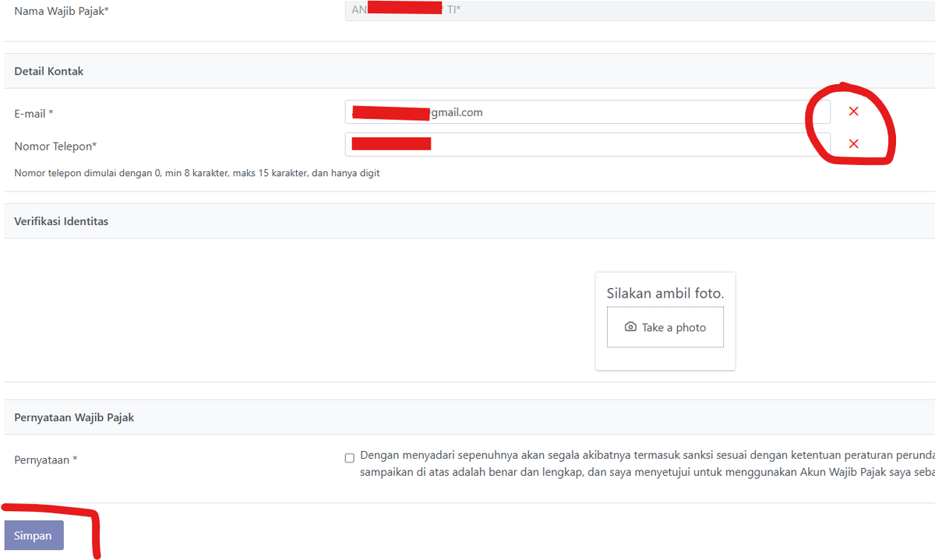Click the 'E-mail *' label
Image resolution: width=935 pixels, height=560 pixels.
pos(34,114)
